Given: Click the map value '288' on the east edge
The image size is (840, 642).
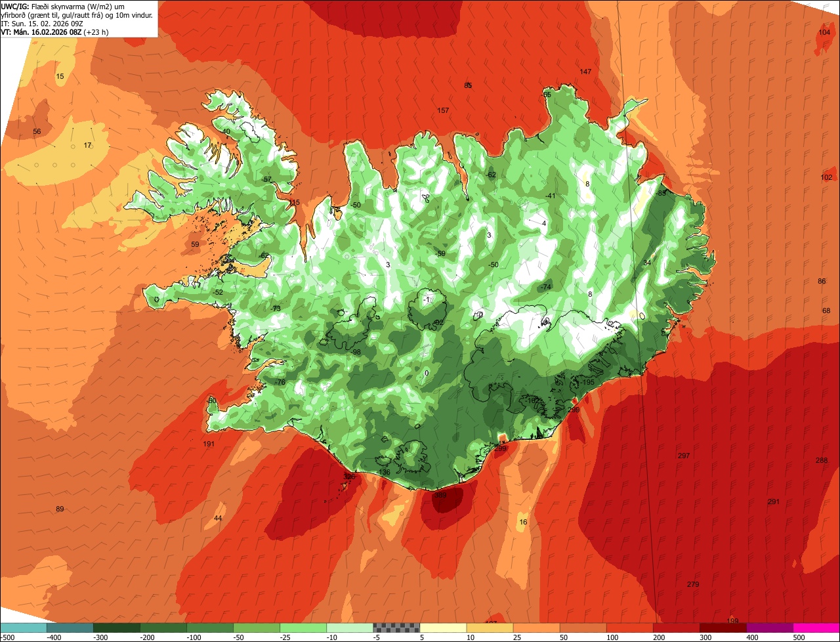Looking at the screenshot, I should 822,460.
